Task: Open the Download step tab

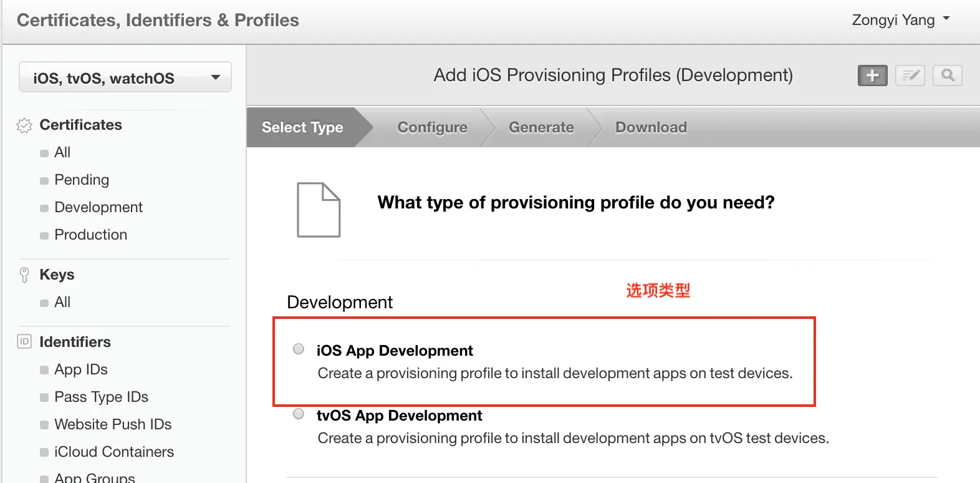Action: pyautogui.click(x=651, y=127)
